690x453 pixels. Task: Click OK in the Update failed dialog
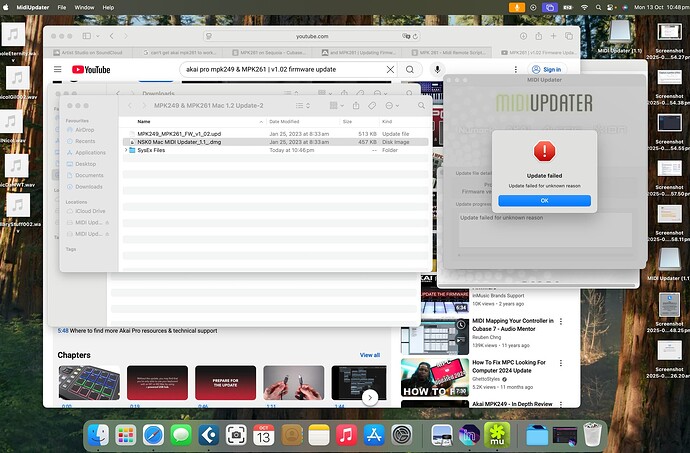(x=544, y=201)
